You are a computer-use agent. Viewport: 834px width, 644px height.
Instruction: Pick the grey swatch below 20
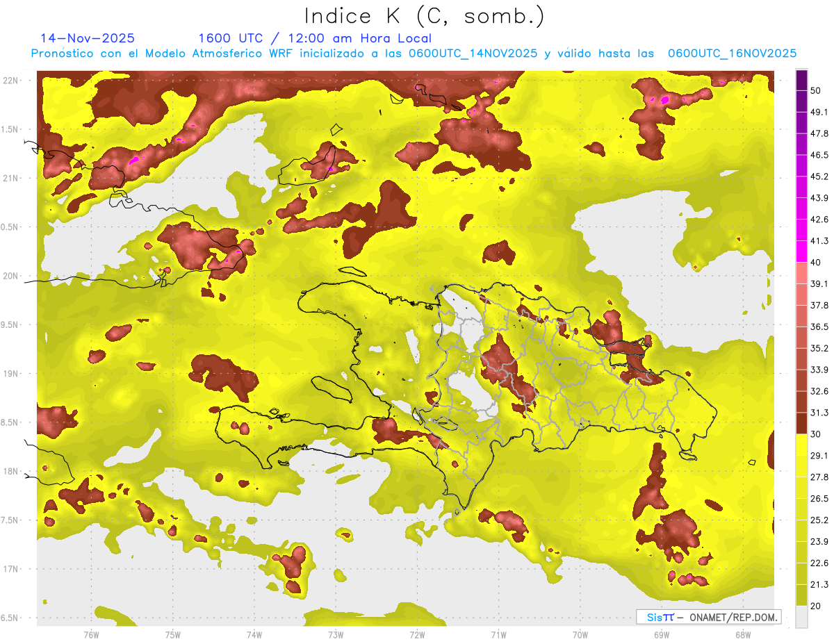click(801, 616)
